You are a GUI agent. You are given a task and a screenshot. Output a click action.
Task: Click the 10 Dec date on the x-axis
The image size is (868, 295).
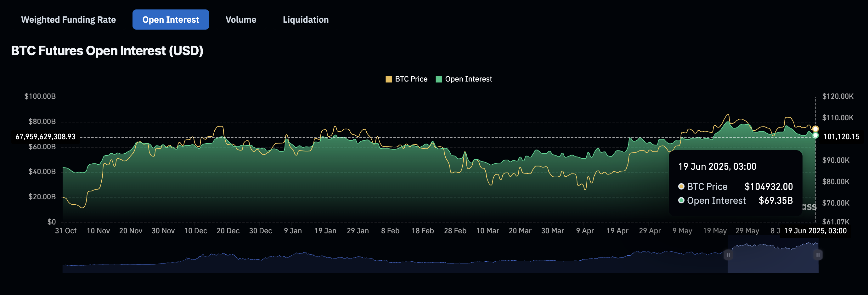195,231
